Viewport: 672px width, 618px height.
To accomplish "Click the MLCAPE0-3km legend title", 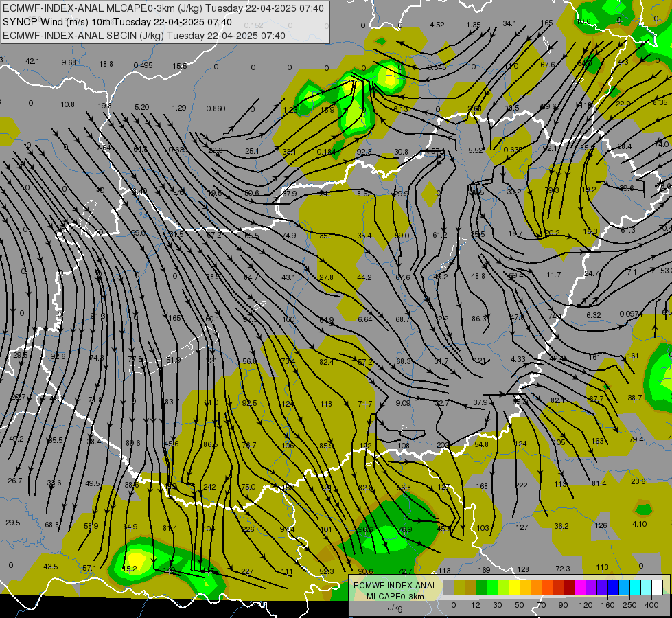I will 395,597.
